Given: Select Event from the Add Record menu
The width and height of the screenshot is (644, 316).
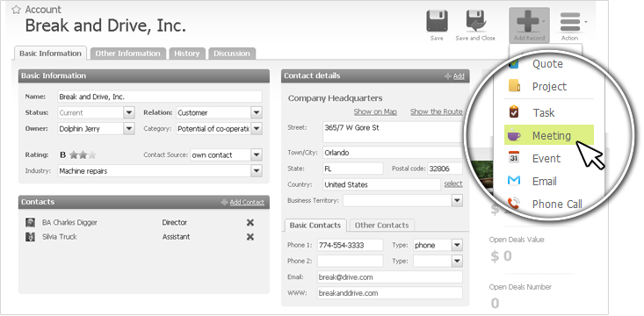Looking at the screenshot, I should pos(546,158).
